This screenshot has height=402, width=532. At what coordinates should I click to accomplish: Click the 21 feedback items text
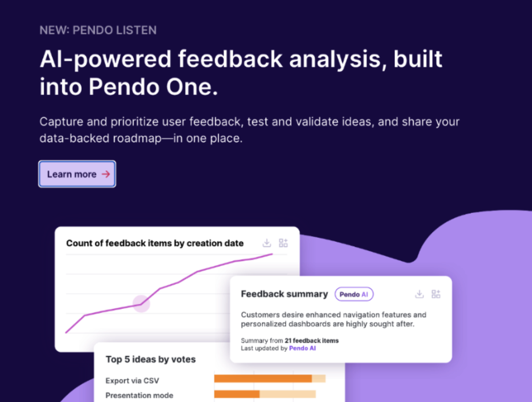pyautogui.click(x=312, y=341)
